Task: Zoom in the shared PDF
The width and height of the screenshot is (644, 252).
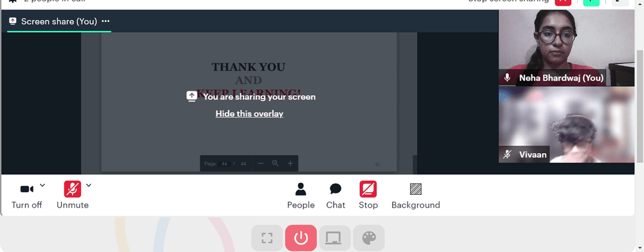Action: point(290,163)
